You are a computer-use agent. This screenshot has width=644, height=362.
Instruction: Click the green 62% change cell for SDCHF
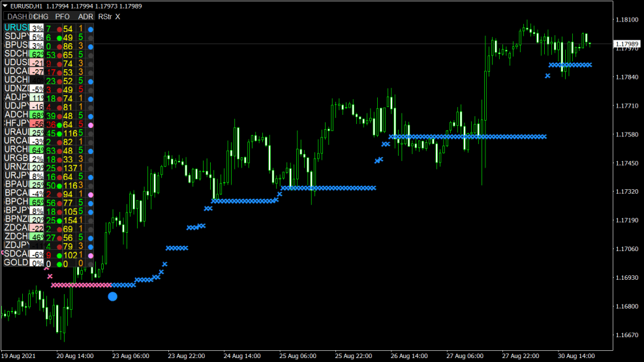tap(37, 55)
